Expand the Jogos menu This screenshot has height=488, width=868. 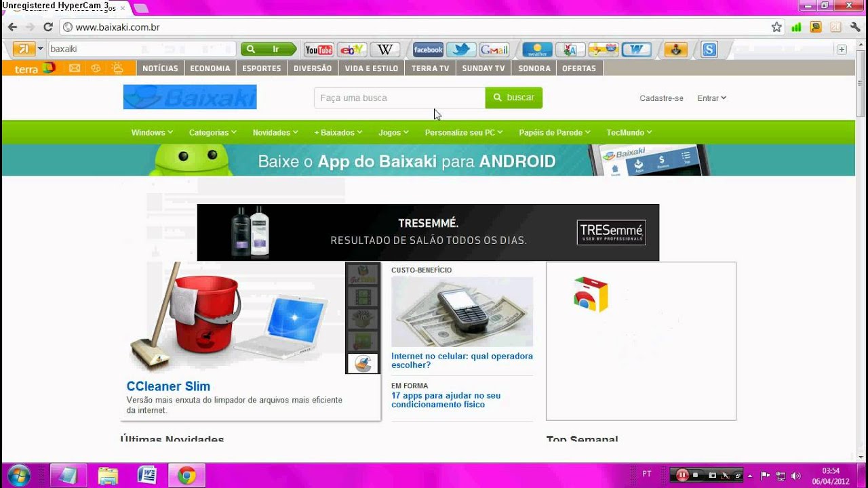pyautogui.click(x=393, y=133)
